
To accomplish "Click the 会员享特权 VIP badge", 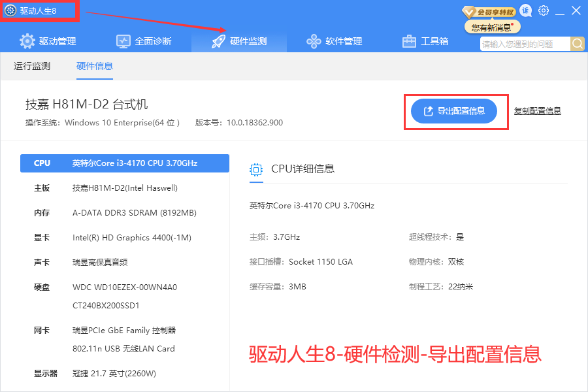I will [x=489, y=12].
